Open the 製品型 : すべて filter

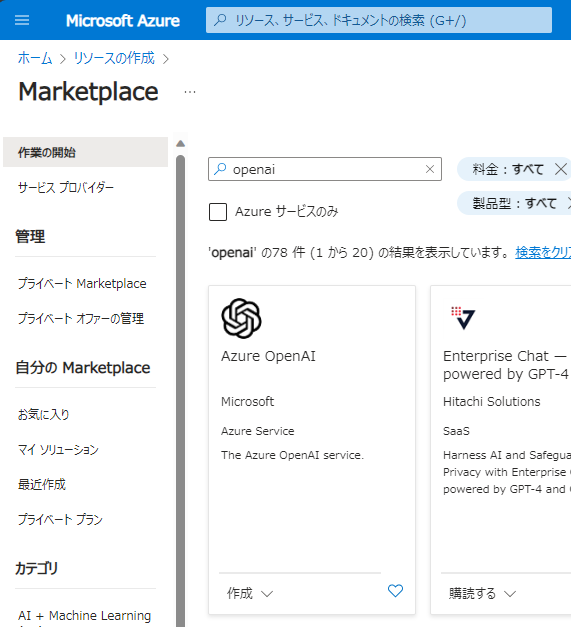coord(515,203)
